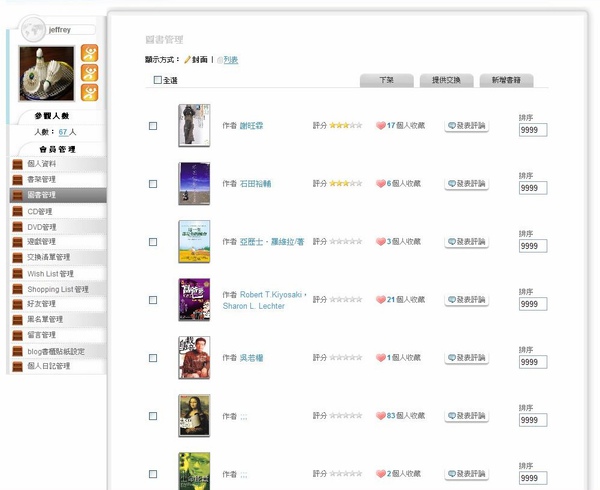Tick the 全選 select-all checkbox

157,80
